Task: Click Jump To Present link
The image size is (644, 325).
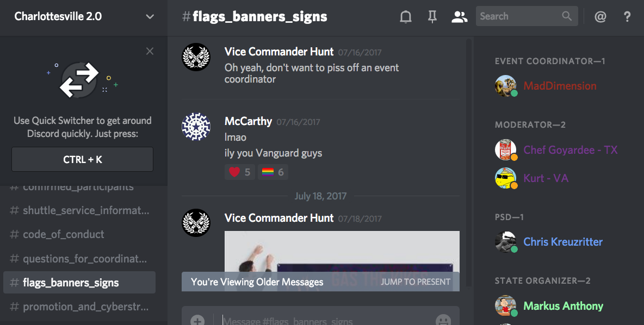Action: (415, 282)
